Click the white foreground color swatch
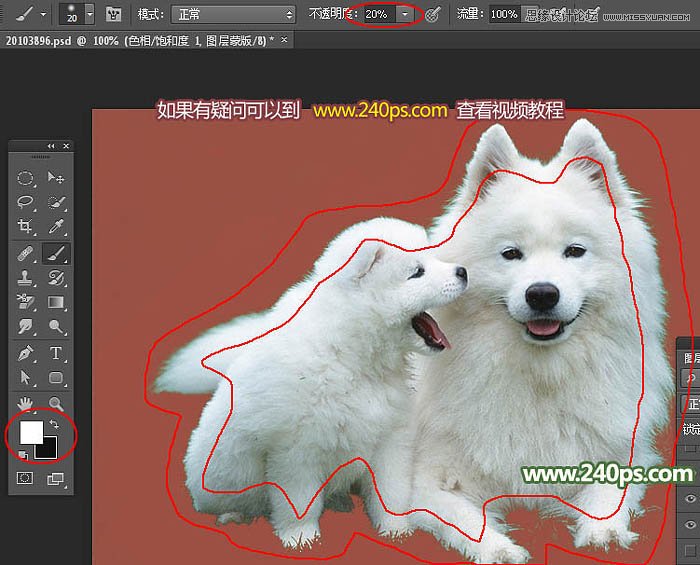Image resolution: width=700 pixels, height=565 pixels. [30, 431]
